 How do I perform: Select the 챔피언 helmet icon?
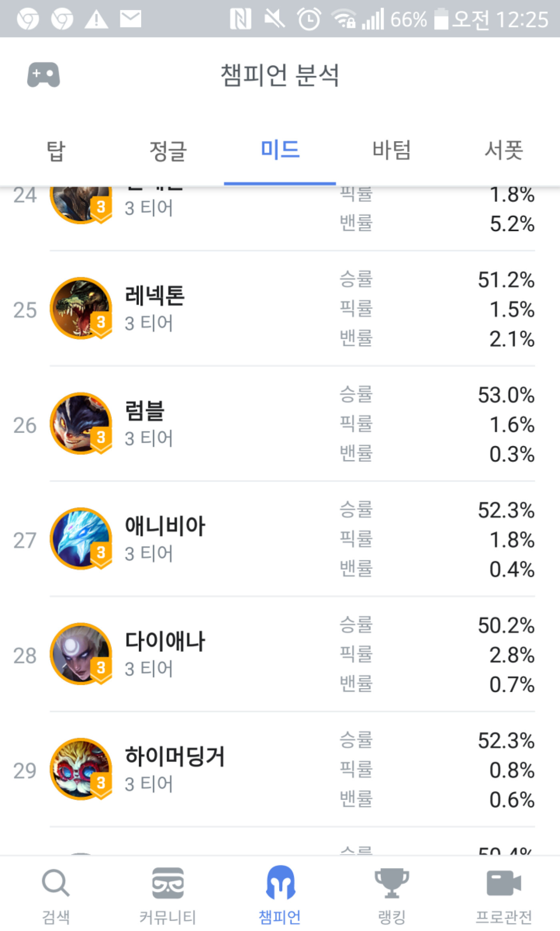(280, 882)
